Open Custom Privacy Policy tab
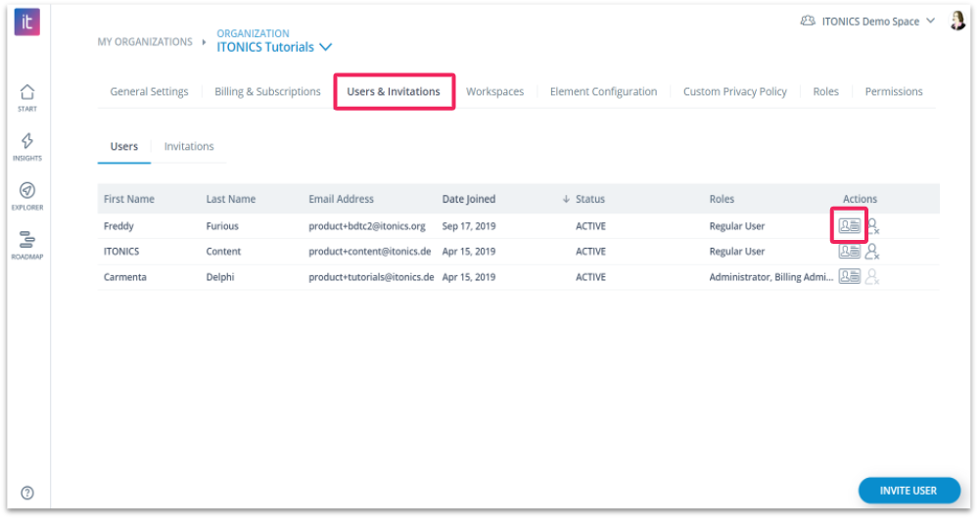The width and height of the screenshot is (980, 520). [735, 91]
